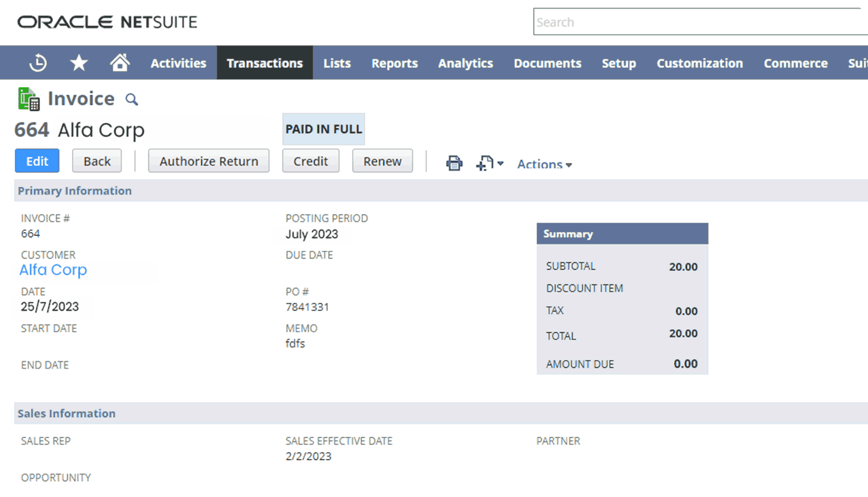Open the Shortcuts star icon
Image resolution: width=868 pixels, height=497 pixels.
pyautogui.click(x=79, y=63)
